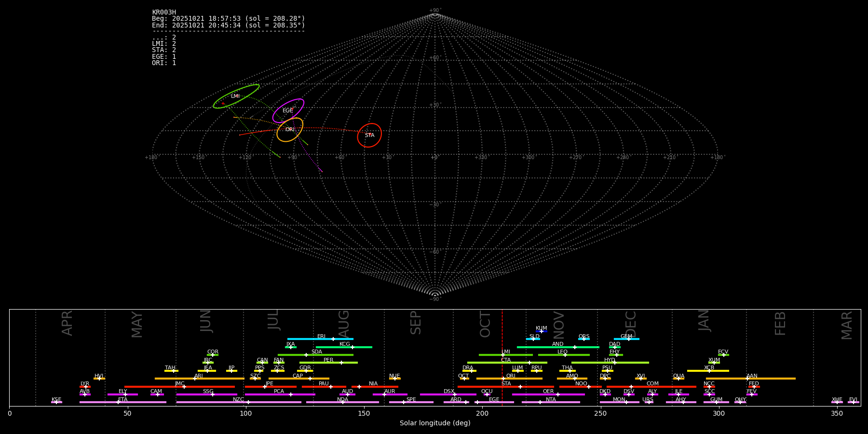Click the KR003H station title text
Image resolution: width=868 pixels, height=434 pixels.
(164, 13)
